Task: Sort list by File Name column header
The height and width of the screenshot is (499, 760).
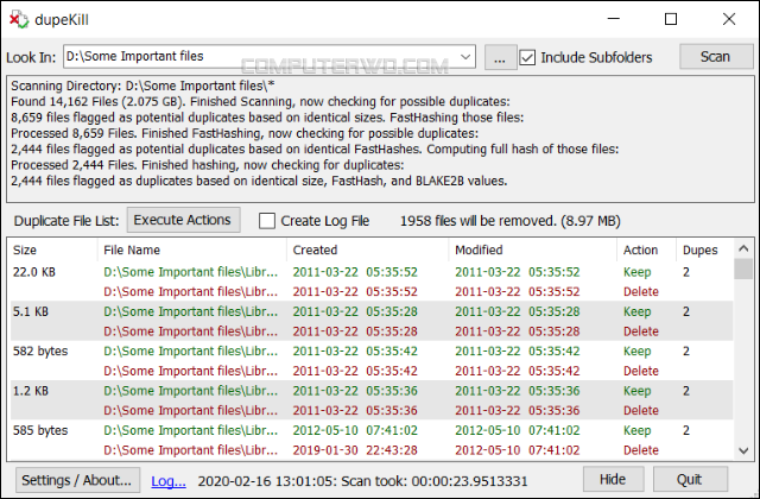Action: point(192,250)
